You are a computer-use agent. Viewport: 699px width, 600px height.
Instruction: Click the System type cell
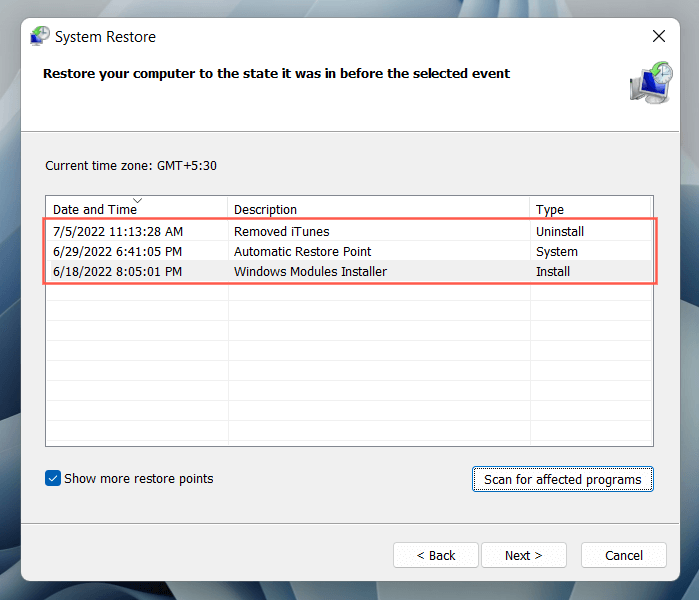point(557,252)
